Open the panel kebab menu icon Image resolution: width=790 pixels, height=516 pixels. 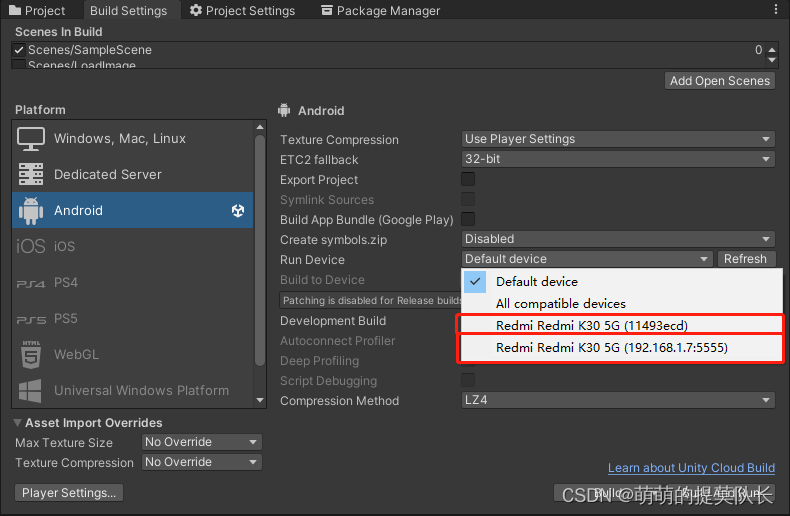(x=777, y=9)
